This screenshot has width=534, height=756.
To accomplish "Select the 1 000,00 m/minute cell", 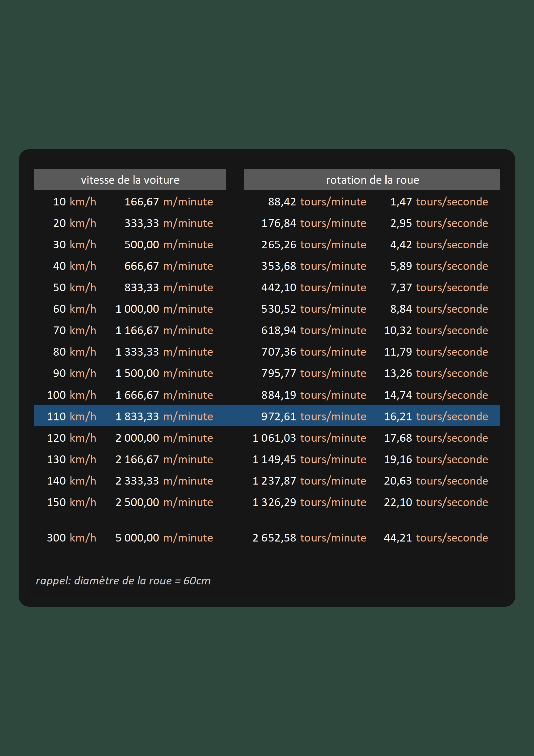I will (x=164, y=309).
